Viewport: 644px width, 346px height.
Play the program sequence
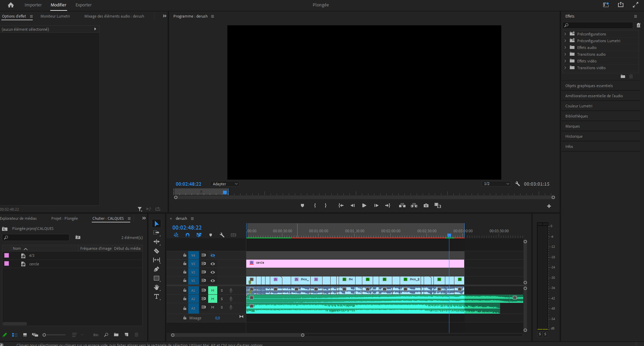[364, 206]
